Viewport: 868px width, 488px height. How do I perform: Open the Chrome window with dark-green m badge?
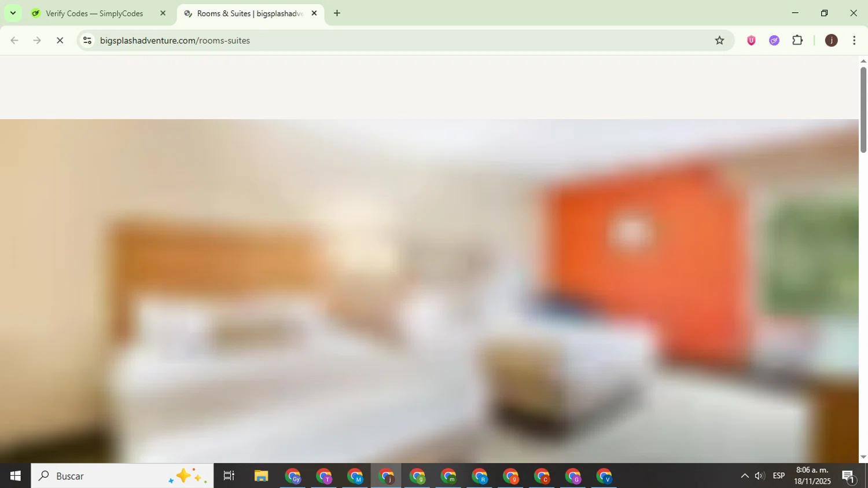pos(449,476)
